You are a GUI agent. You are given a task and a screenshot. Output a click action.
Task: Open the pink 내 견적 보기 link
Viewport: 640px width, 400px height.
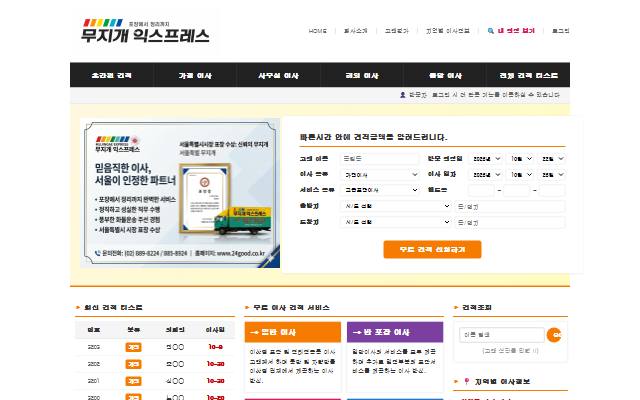coord(516,31)
